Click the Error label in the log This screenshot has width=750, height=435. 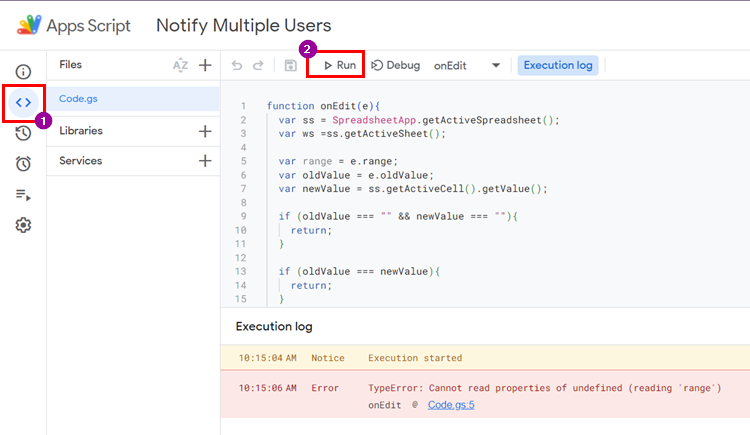[x=325, y=388]
